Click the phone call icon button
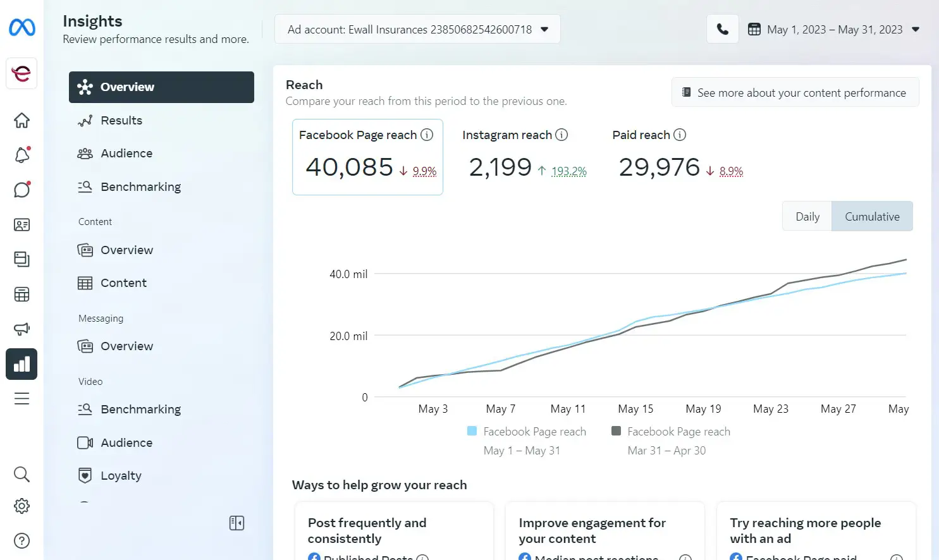The image size is (939, 560). pos(722,29)
